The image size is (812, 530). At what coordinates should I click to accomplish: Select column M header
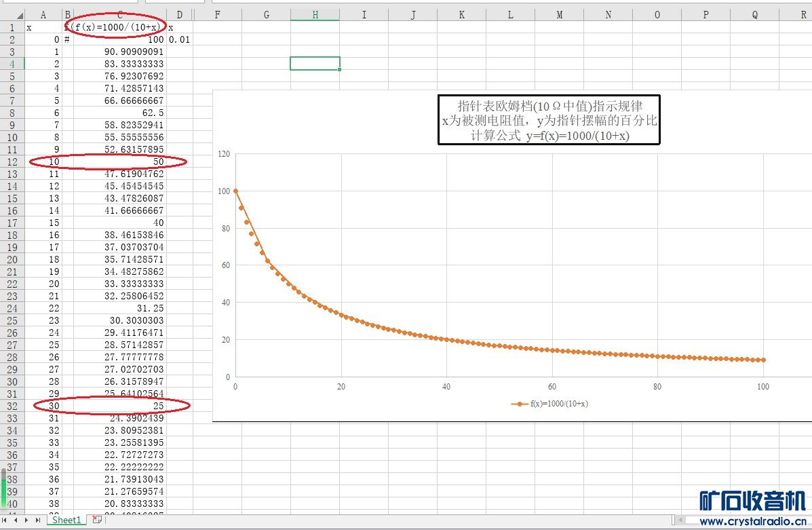coord(559,14)
